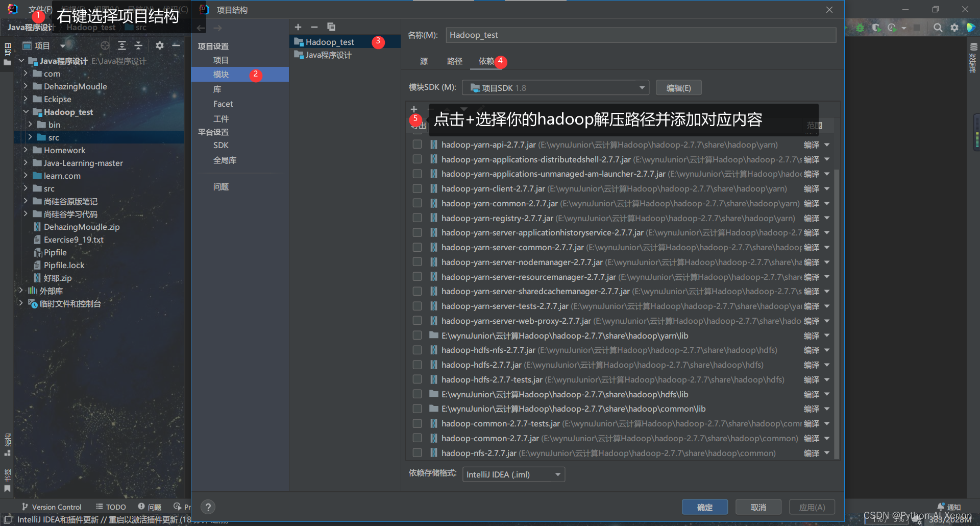
Task: Click collapse all icon in project panel
Action: click(x=138, y=45)
